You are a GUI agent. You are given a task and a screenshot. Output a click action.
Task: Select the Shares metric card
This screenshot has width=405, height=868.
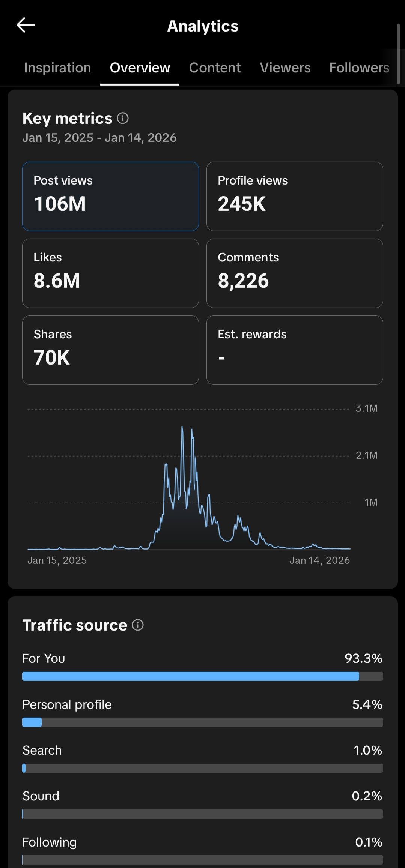[x=110, y=350]
